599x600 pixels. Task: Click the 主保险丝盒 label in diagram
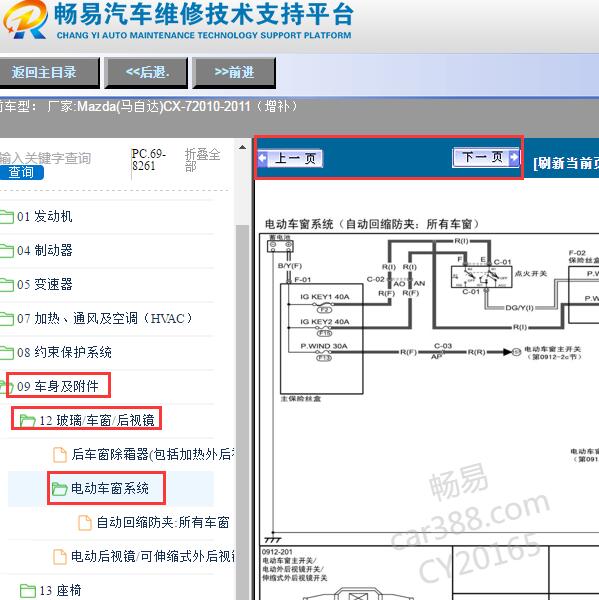click(x=300, y=399)
